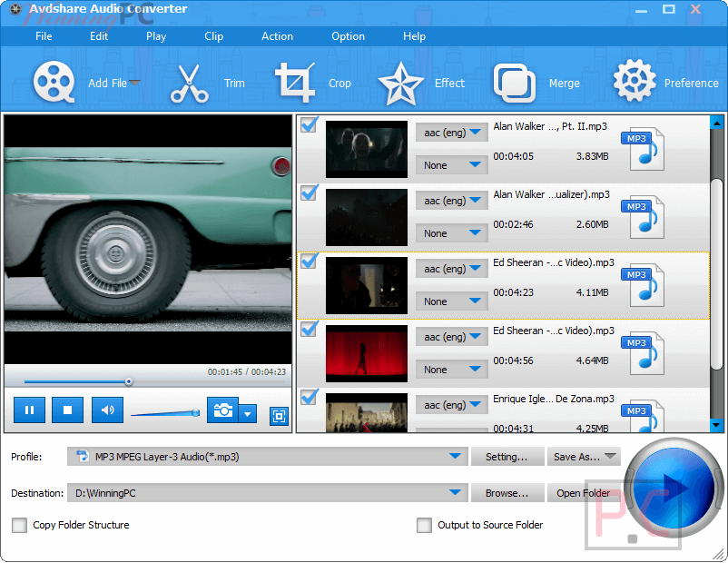The height and width of the screenshot is (563, 728).
Task: Open the Crop tool
Action: 295,83
